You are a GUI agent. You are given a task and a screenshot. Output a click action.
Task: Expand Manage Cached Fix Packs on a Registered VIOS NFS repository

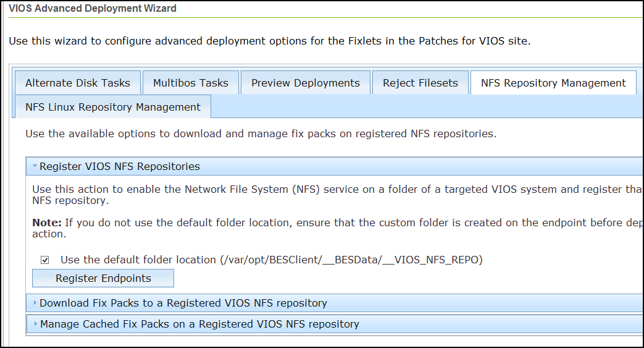click(334, 324)
